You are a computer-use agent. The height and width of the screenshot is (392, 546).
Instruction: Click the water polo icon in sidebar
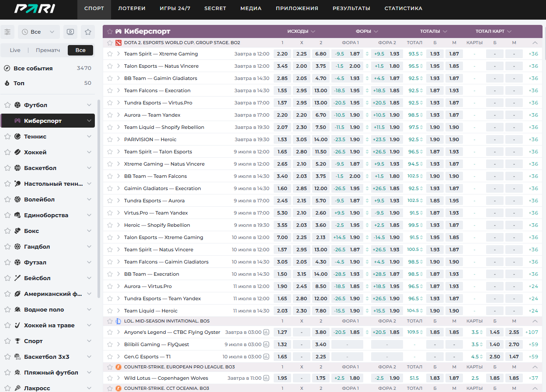[x=17, y=310]
